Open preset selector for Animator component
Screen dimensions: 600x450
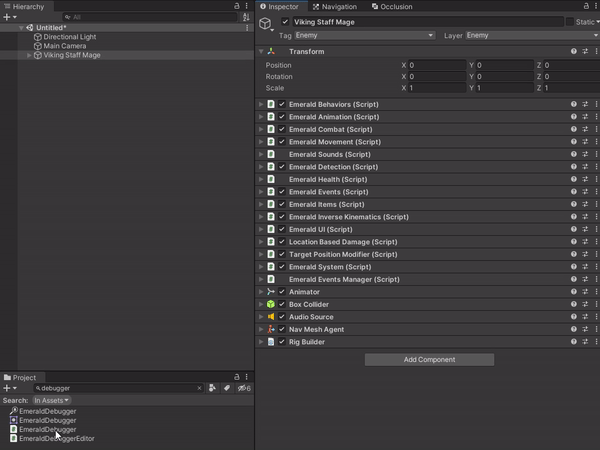[x=585, y=292]
